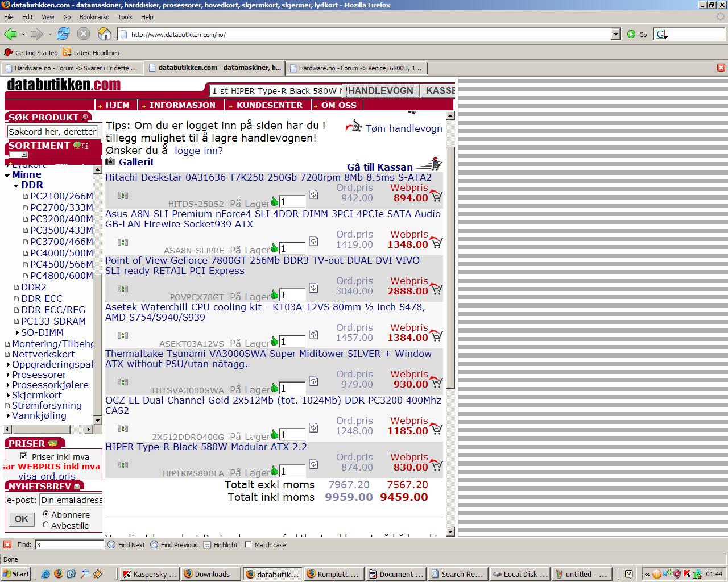728x582 pixels.
Task: Update quantity icon for GeForce 7800GT
Action: [313, 288]
